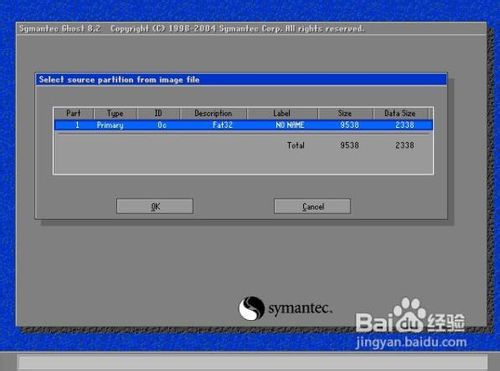
Task: Click the Symantec logo icon
Action: pyautogui.click(x=252, y=308)
